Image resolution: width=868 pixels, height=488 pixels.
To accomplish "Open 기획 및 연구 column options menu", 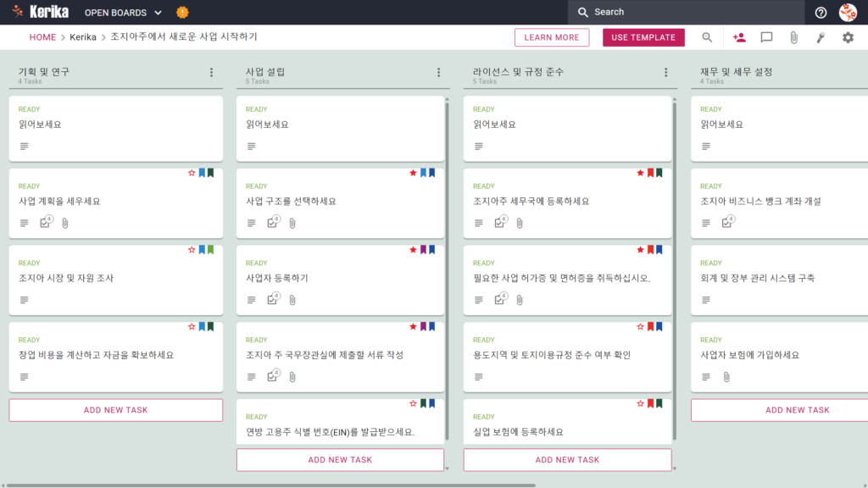I will click(x=211, y=73).
